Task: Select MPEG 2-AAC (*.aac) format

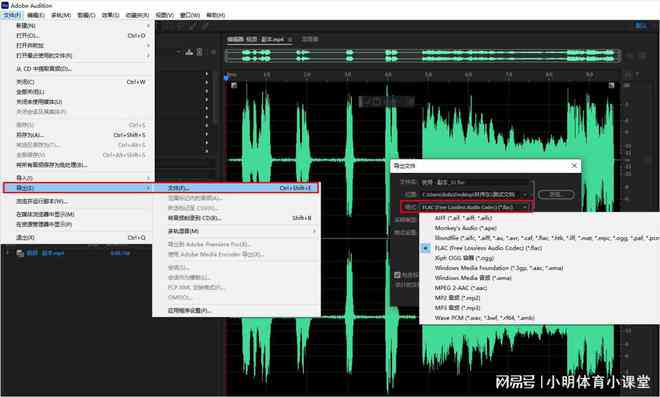Action: (540, 288)
